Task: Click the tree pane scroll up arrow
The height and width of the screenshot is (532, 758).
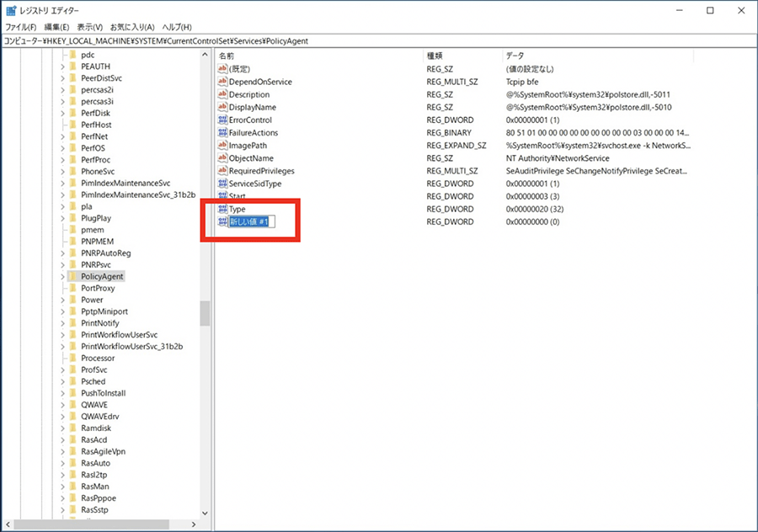Action: [x=205, y=55]
